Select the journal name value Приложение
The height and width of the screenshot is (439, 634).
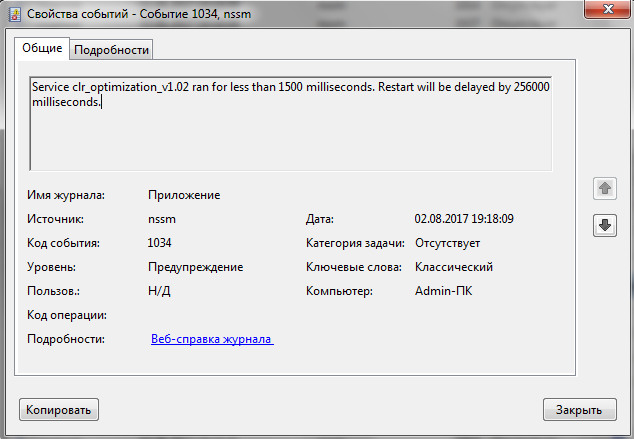click(184, 195)
